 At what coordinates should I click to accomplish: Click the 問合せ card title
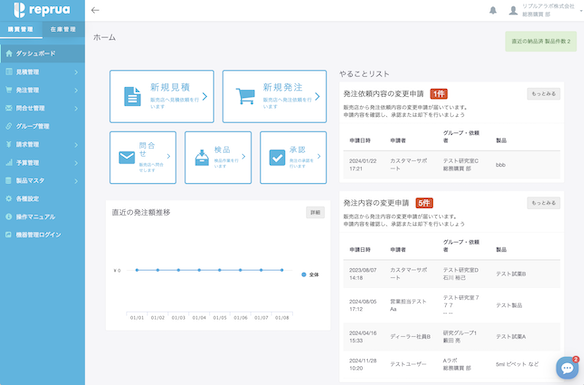[x=147, y=149]
